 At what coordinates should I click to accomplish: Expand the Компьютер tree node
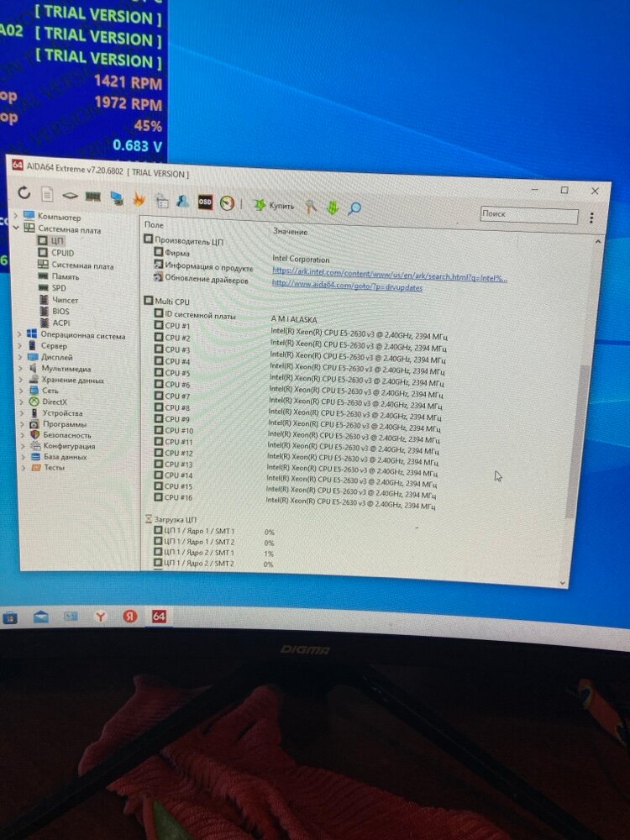tap(15, 215)
